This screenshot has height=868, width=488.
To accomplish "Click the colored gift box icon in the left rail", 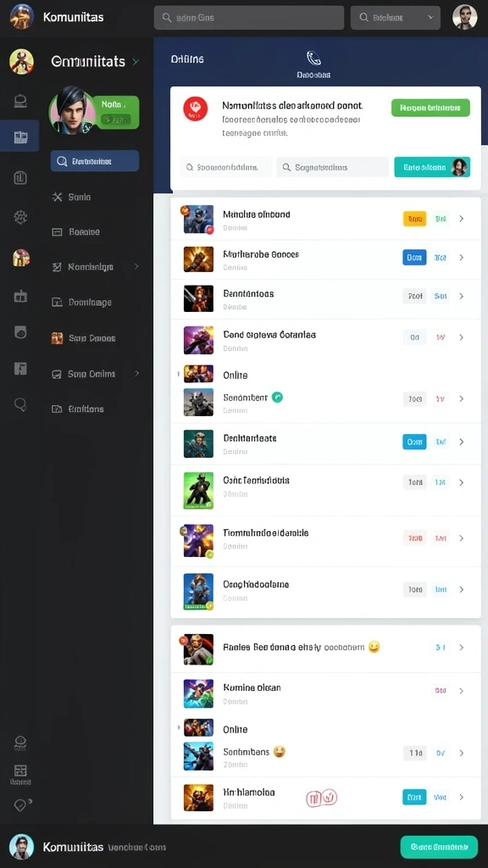I will (x=21, y=258).
